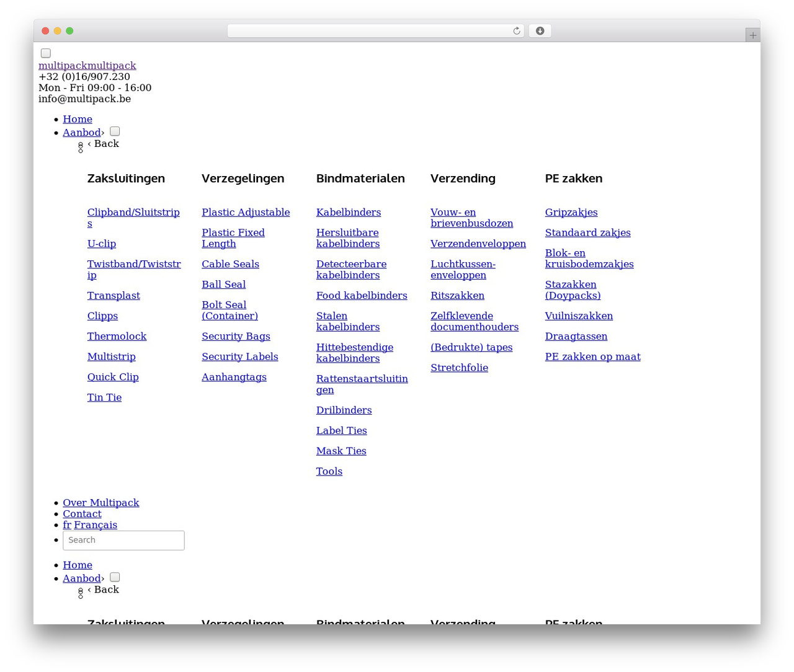Image resolution: width=794 pixels, height=672 pixels.
Task: Tick the checkbox above the multipack logo link
Action: coord(46,53)
